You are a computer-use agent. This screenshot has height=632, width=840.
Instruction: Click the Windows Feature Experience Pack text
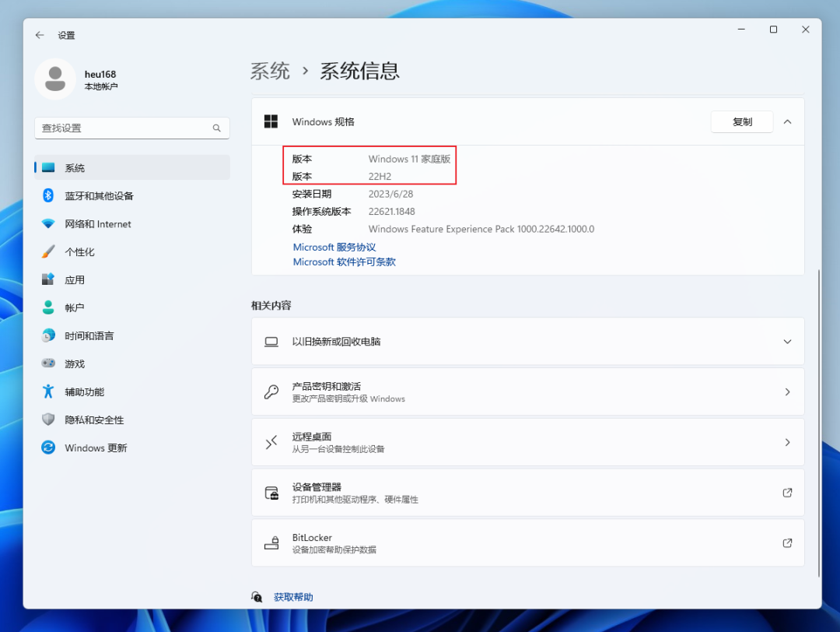pos(481,229)
